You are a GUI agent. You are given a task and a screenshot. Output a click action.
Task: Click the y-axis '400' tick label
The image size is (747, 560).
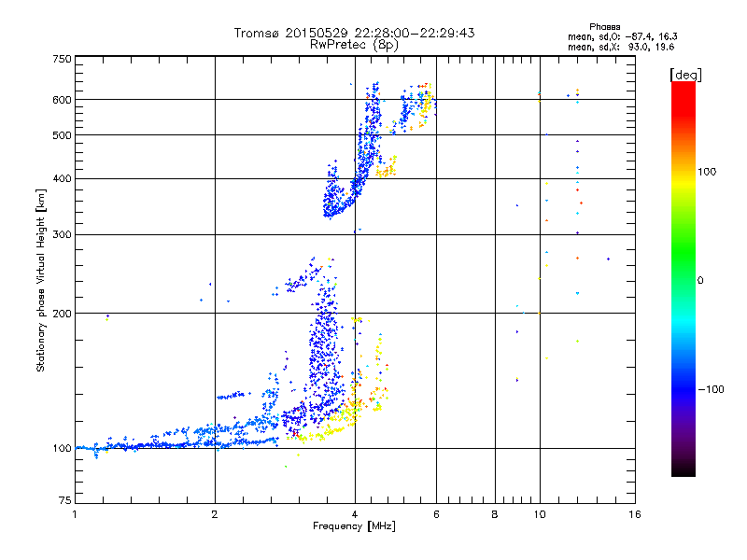coord(63,179)
